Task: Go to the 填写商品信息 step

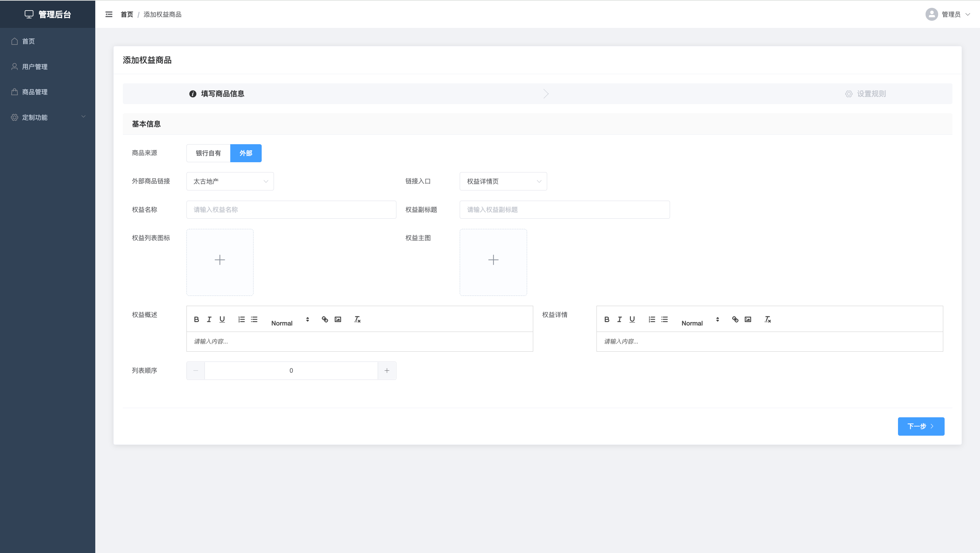Action: tap(217, 94)
